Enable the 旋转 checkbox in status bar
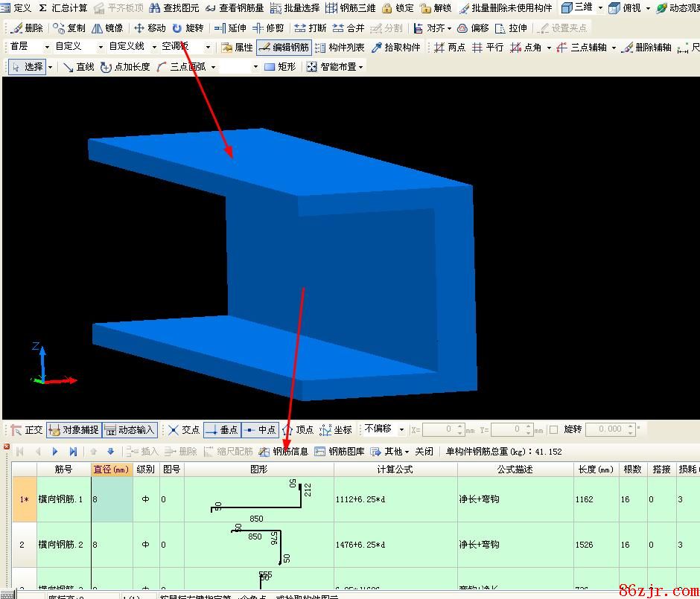Image resolution: width=700 pixels, height=599 pixels. (553, 430)
